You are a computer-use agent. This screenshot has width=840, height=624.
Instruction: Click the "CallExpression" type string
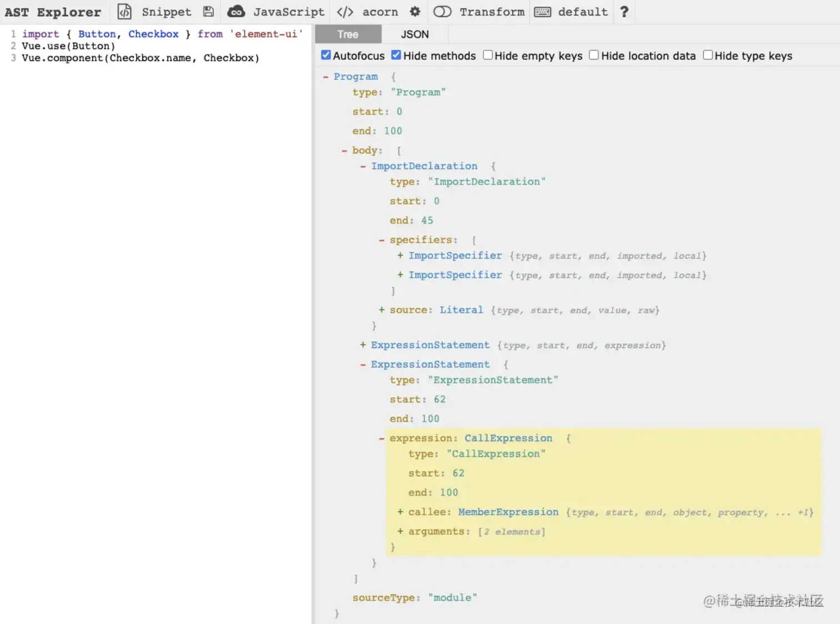496,454
